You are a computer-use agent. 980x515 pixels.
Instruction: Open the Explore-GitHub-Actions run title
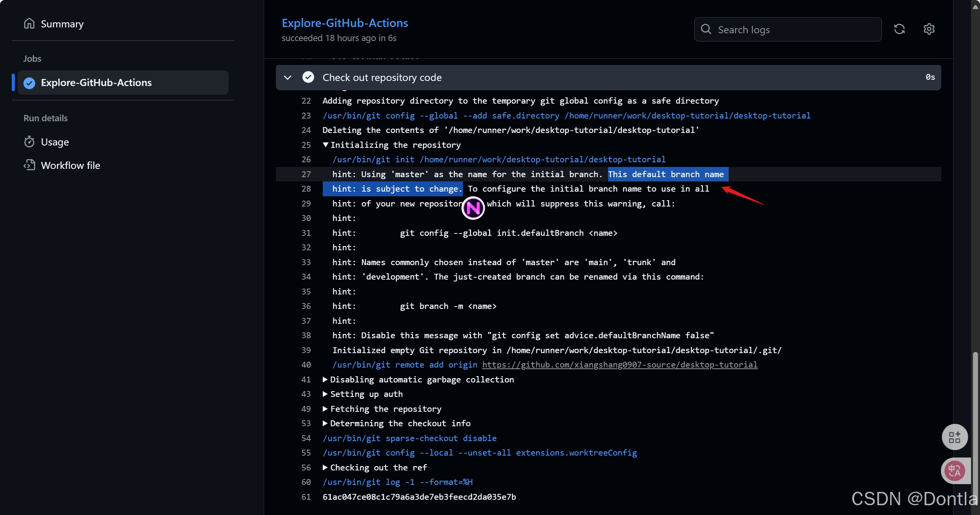345,23
